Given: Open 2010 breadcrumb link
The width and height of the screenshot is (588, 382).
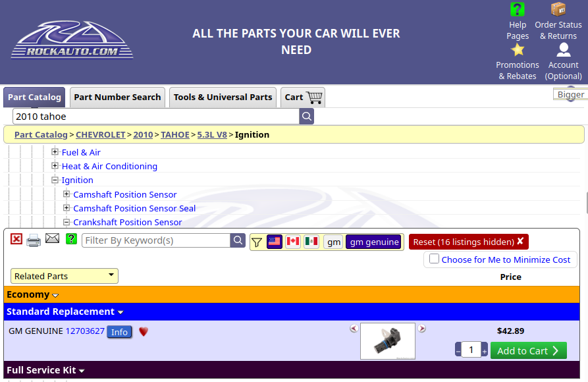Looking at the screenshot, I should click(x=143, y=135).
